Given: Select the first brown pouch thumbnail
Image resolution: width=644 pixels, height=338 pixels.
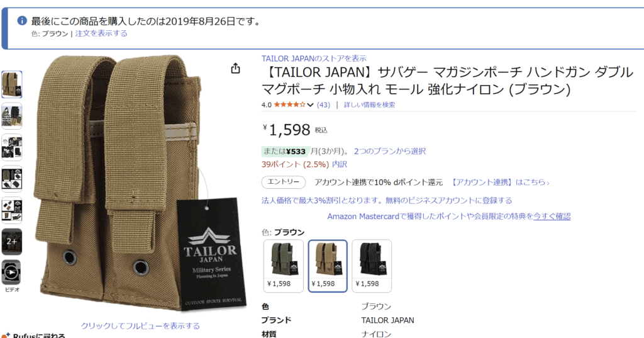Looking at the screenshot, I should [11, 84].
